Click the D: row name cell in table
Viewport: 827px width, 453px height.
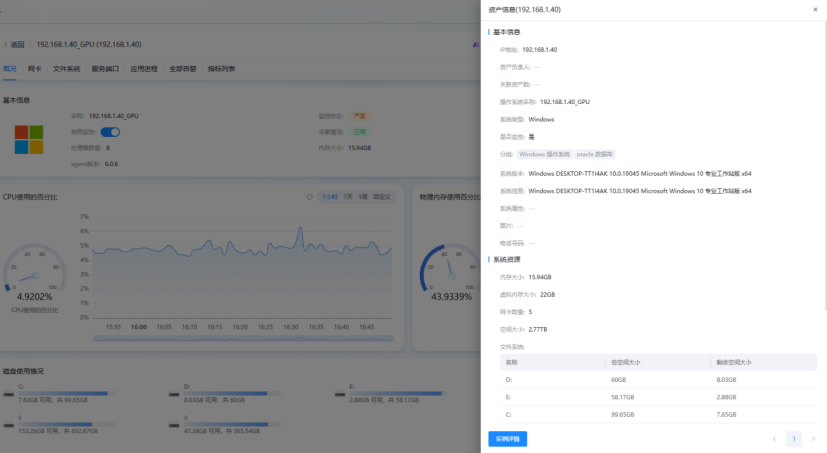(509, 380)
